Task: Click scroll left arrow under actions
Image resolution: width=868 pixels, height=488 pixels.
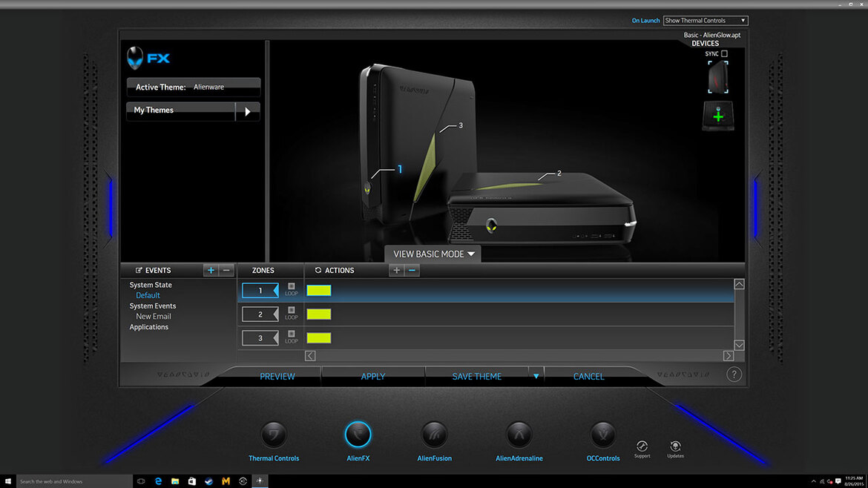Action: tap(310, 356)
